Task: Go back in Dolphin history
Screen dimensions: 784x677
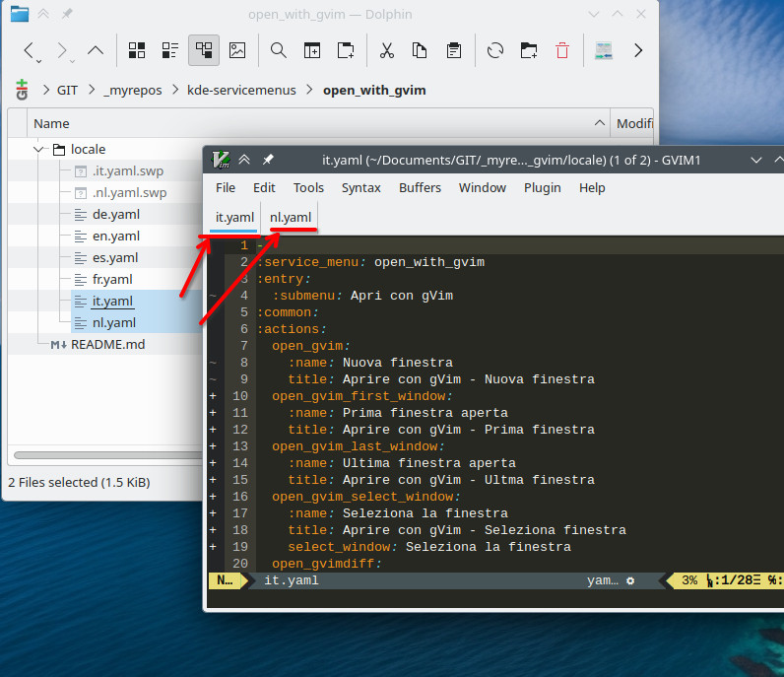Action: pyautogui.click(x=30, y=50)
